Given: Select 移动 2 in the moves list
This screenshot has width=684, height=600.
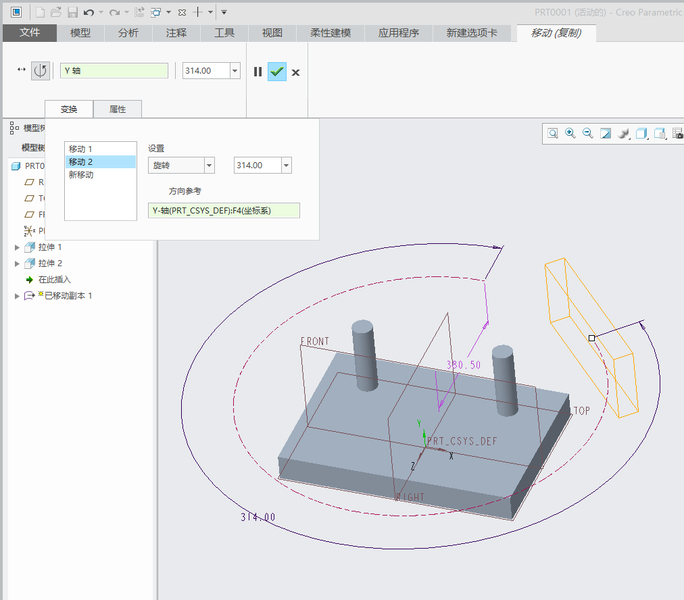Looking at the screenshot, I should [x=101, y=162].
